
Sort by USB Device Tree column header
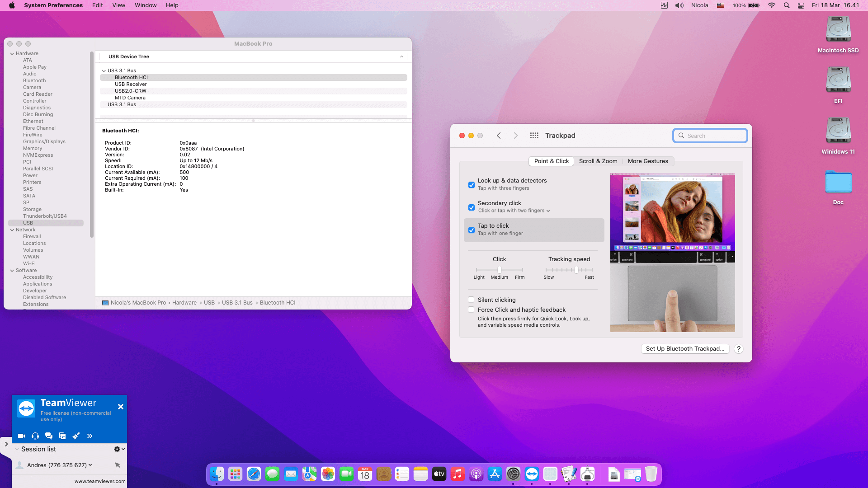(253, 56)
